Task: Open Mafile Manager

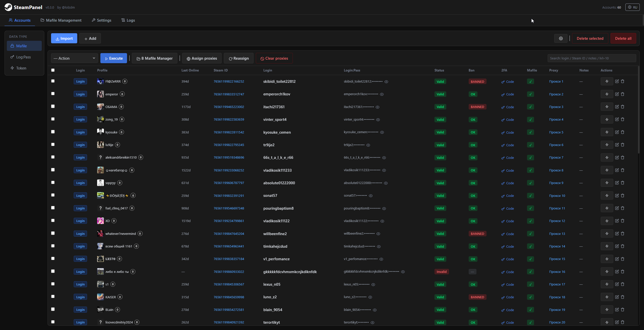Action: [154, 58]
